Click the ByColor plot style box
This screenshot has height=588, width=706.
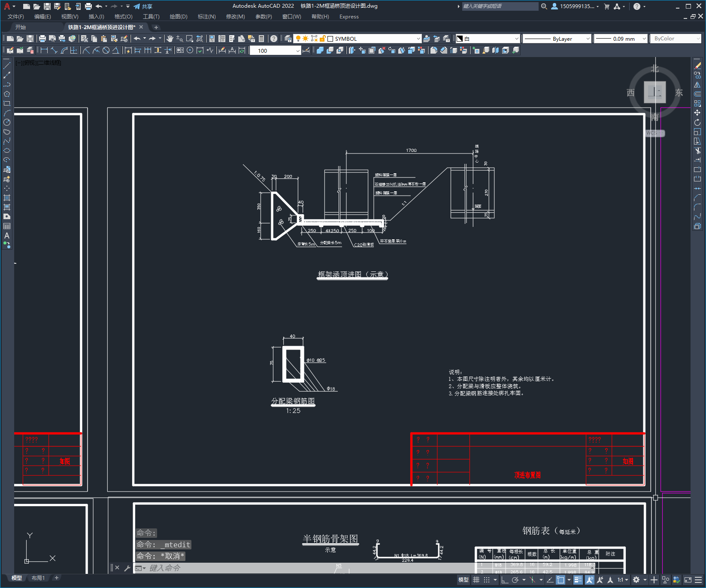(x=676, y=39)
